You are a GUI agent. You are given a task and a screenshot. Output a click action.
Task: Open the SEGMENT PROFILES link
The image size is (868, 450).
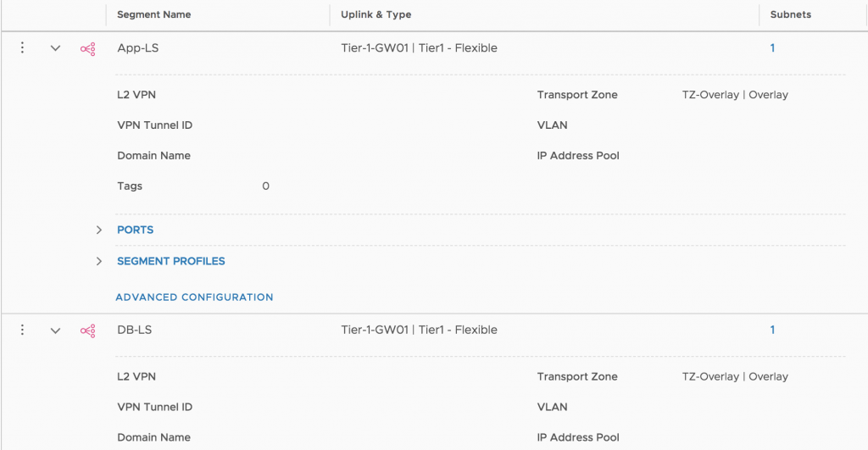171,261
